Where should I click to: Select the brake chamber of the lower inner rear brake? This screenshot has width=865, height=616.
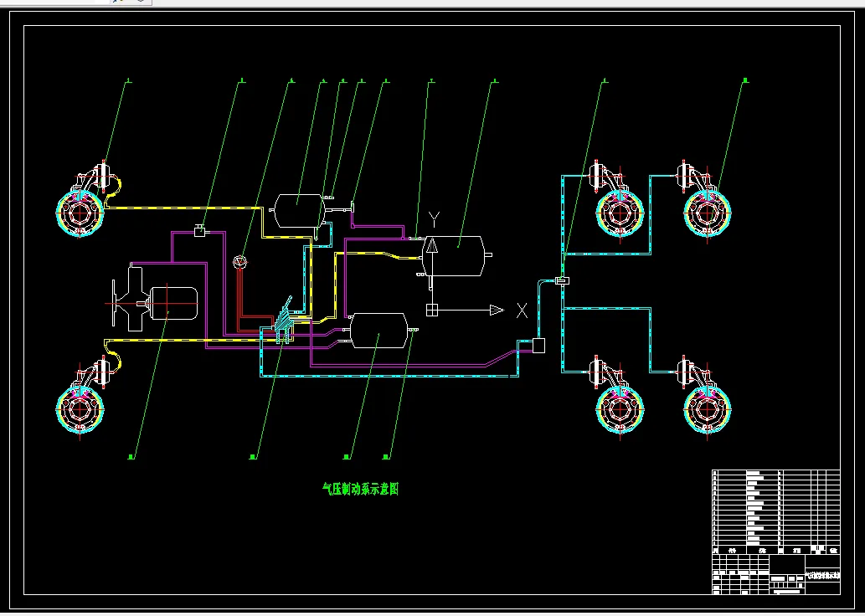[x=598, y=372]
